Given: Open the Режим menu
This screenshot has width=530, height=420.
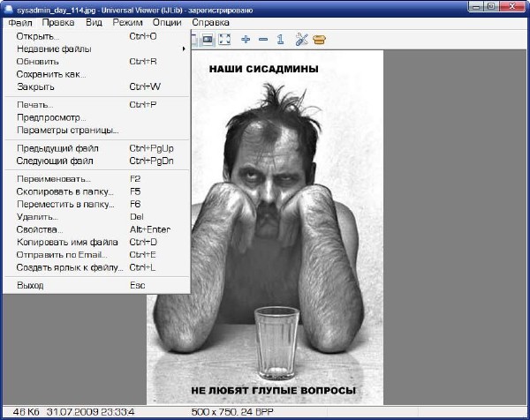Looking at the screenshot, I should point(127,22).
